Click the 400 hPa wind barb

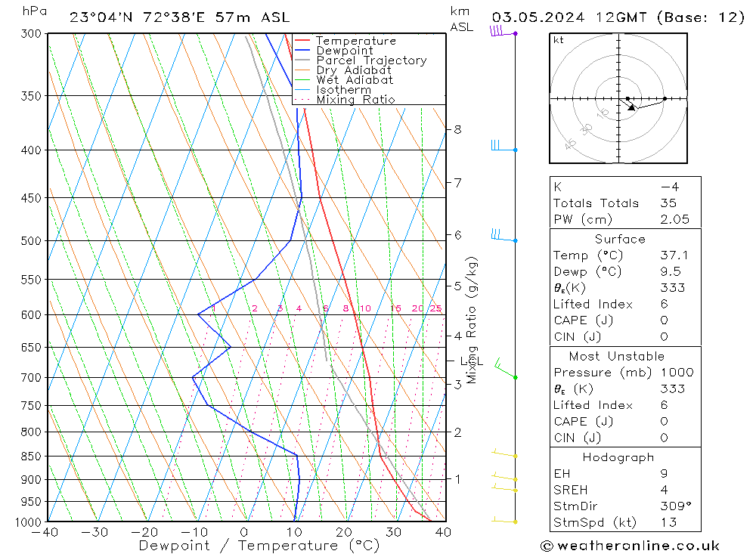point(504,146)
